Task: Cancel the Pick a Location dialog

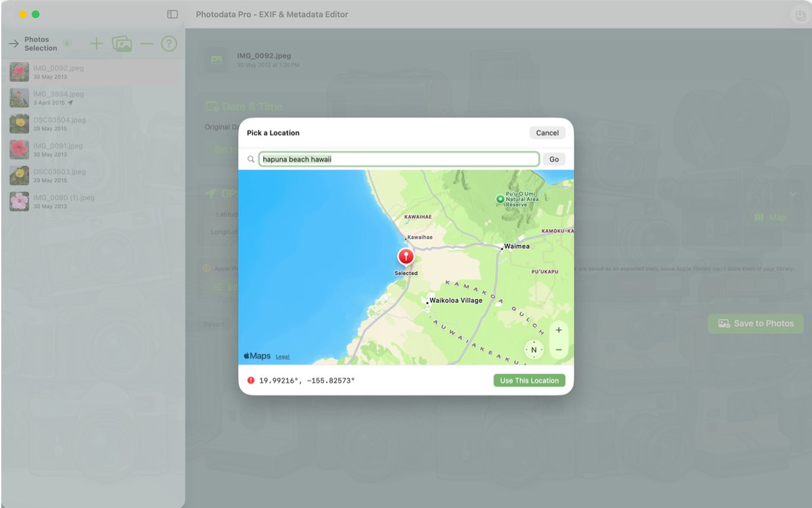Action: [x=547, y=133]
